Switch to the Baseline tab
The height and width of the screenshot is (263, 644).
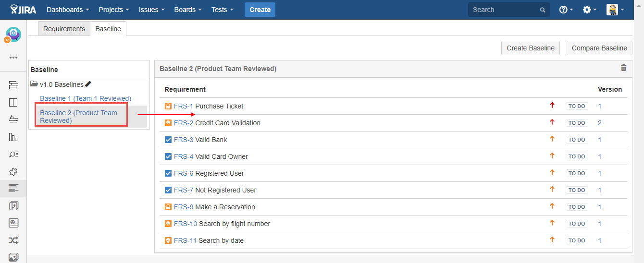[108, 29]
